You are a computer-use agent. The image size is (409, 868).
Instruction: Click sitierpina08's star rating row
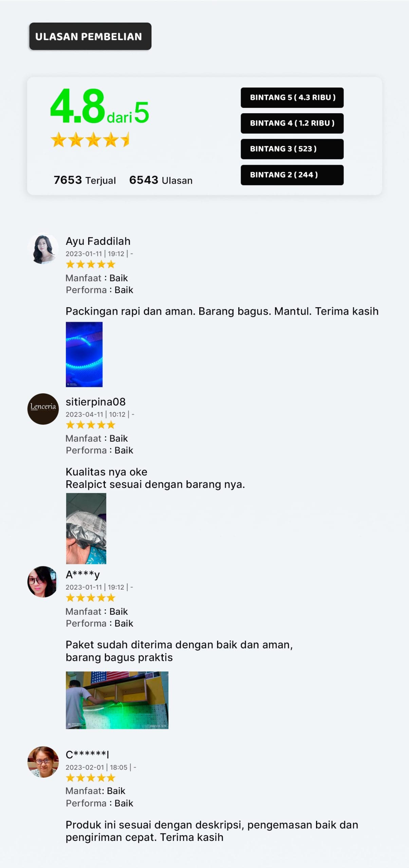click(x=90, y=425)
